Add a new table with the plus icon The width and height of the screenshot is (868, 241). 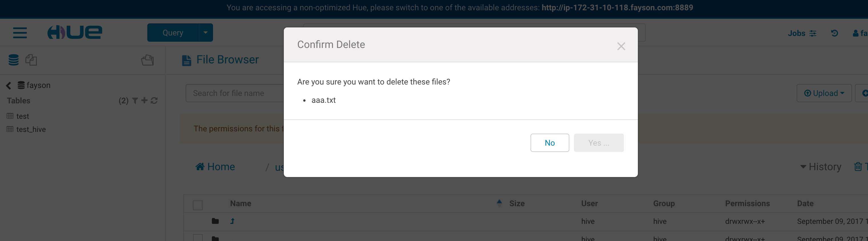144,100
